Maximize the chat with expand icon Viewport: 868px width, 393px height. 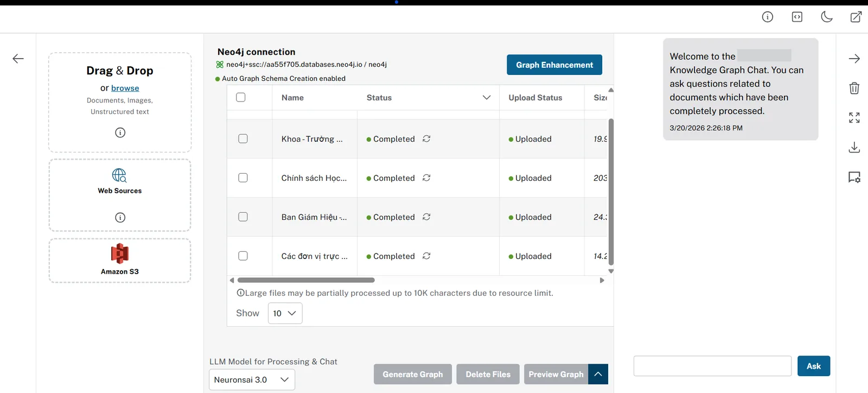[854, 118]
